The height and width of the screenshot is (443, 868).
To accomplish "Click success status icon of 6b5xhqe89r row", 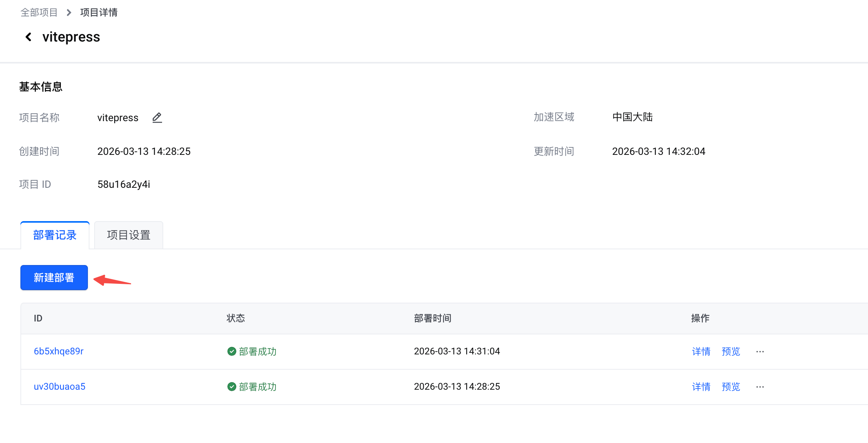I will 232,351.
